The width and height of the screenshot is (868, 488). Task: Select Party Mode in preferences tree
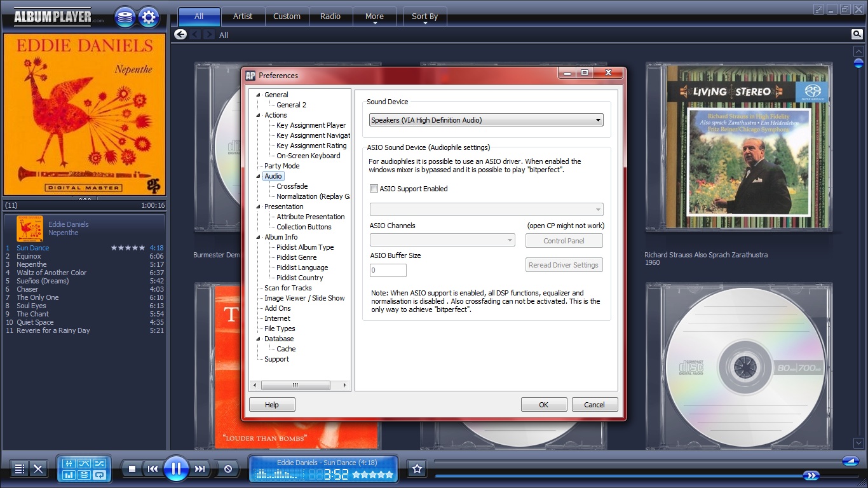tap(282, 166)
